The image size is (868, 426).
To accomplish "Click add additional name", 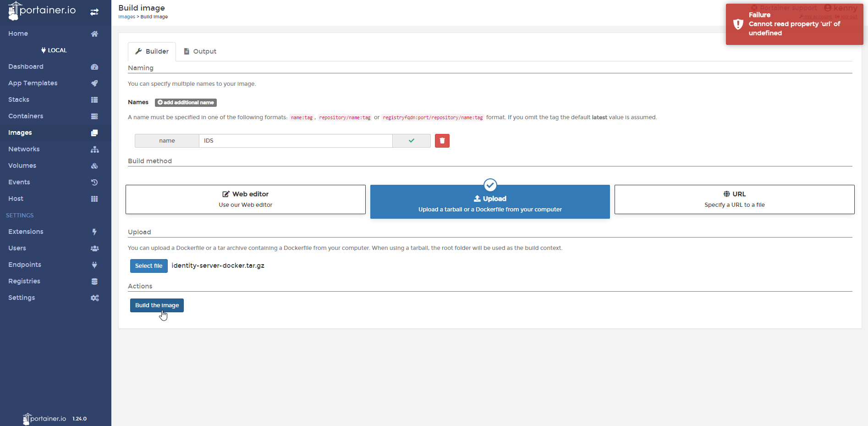I will point(186,102).
